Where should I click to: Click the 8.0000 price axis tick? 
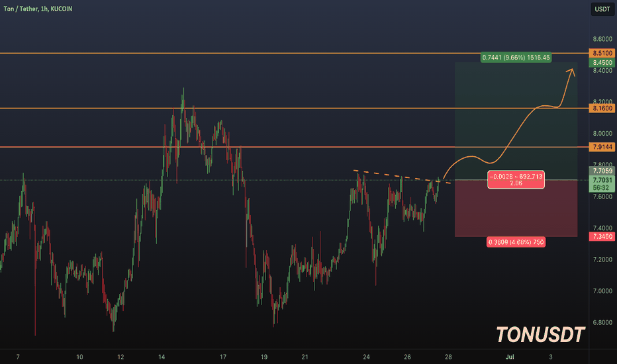(602, 134)
